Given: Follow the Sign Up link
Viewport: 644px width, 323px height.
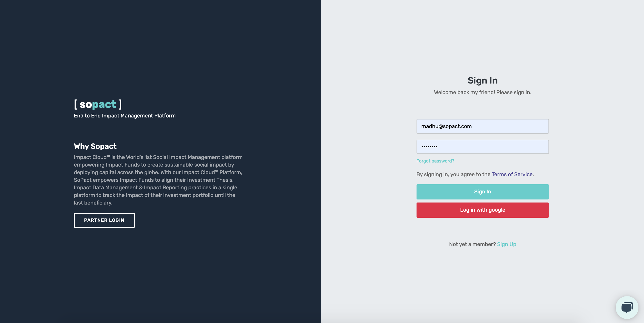Looking at the screenshot, I should click(x=507, y=244).
